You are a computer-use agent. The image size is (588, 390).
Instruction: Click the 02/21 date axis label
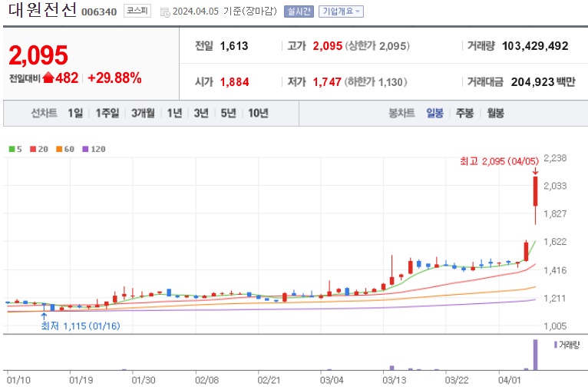click(269, 380)
